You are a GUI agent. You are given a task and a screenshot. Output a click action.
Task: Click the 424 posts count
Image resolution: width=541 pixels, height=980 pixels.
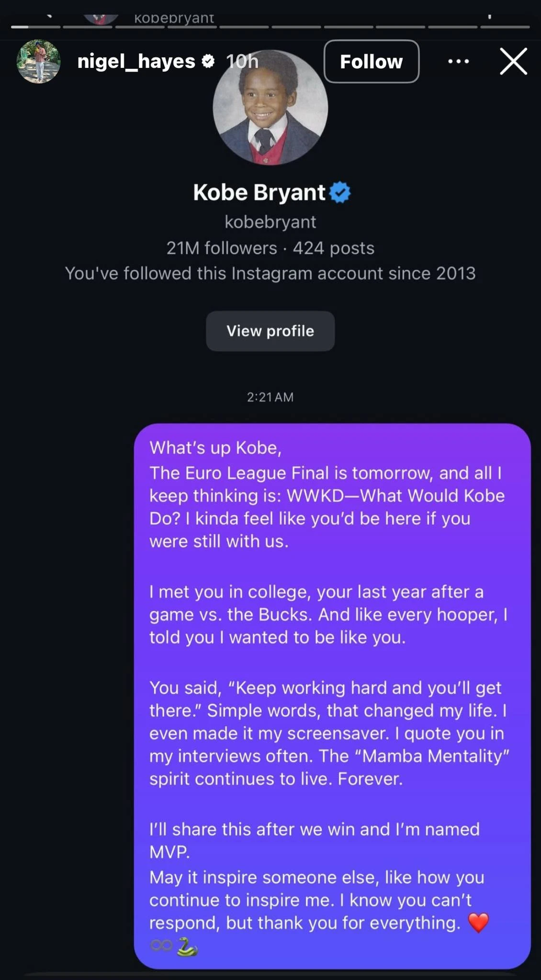click(333, 248)
